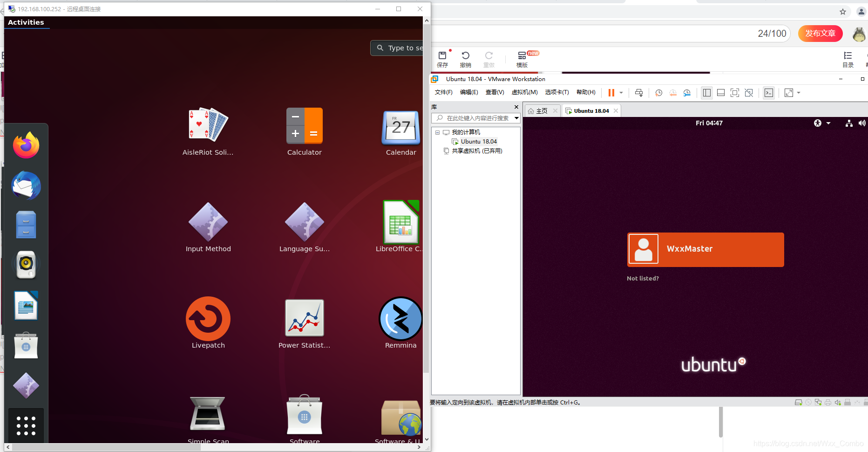Open Rhythmbox speaker icon in dock
868x452 pixels.
pos(26,265)
